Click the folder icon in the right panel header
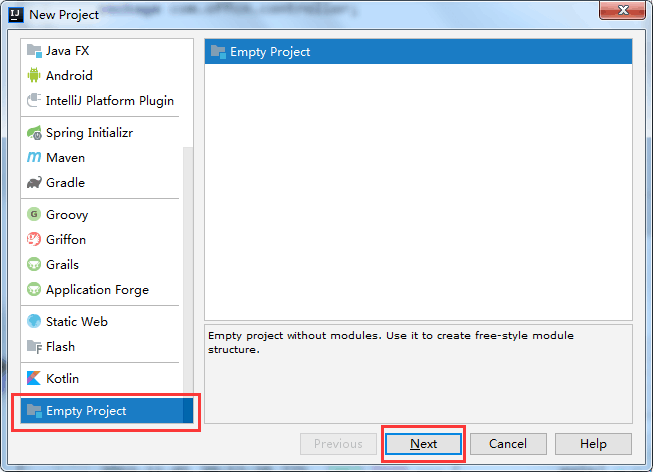This screenshot has height=472, width=653. (x=218, y=52)
